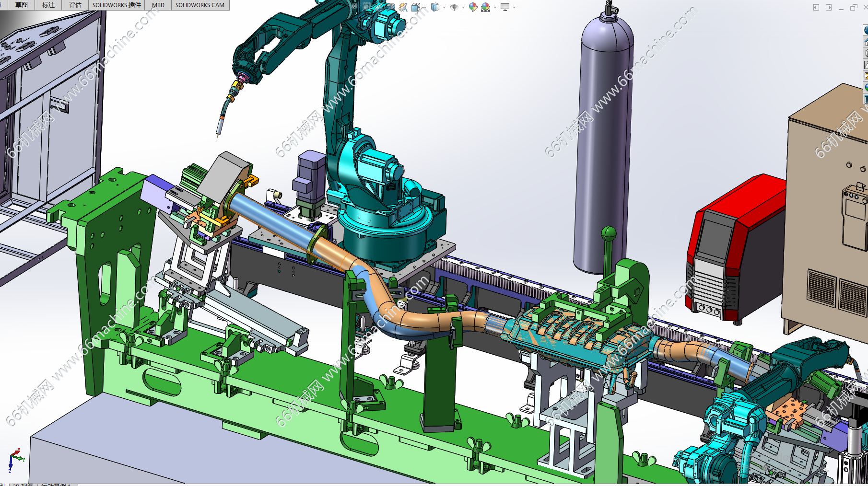Click the Edit Appearance color ball icon

pyautogui.click(x=473, y=7)
